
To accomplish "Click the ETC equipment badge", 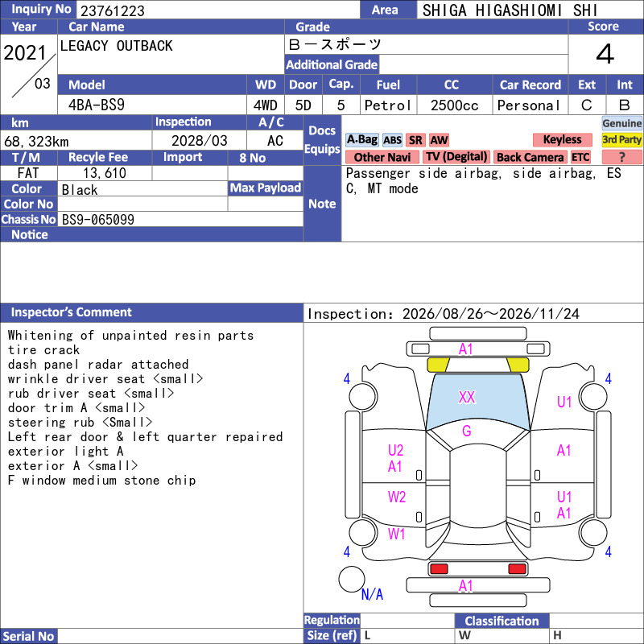I will [580, 157].
